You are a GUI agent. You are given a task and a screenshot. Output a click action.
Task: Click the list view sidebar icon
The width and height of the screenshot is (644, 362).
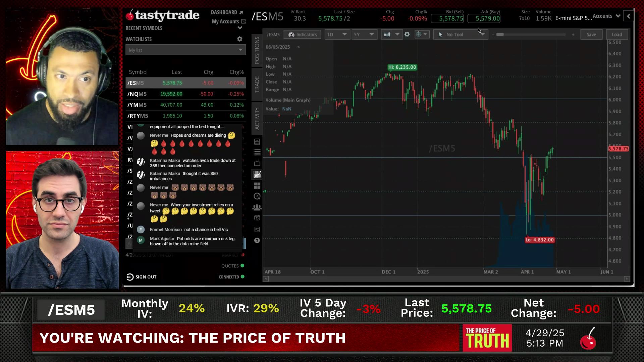(x=257, y=153)
